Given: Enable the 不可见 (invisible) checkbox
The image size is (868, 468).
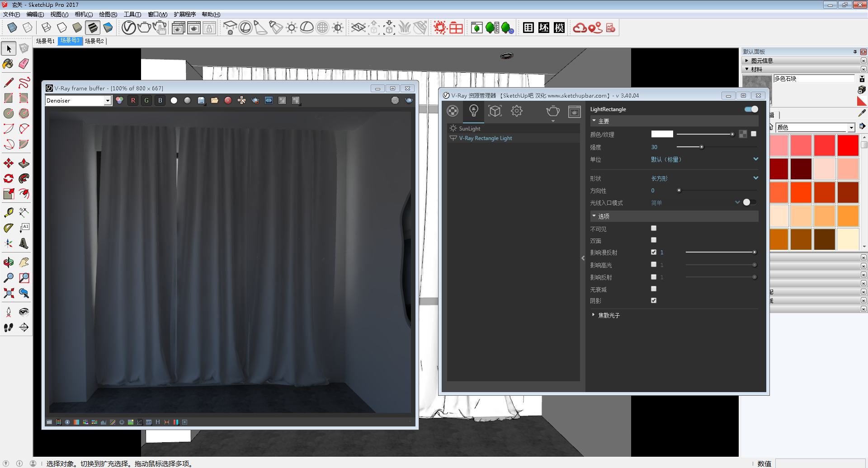Looking at the screenshot, I should [654, 228].
